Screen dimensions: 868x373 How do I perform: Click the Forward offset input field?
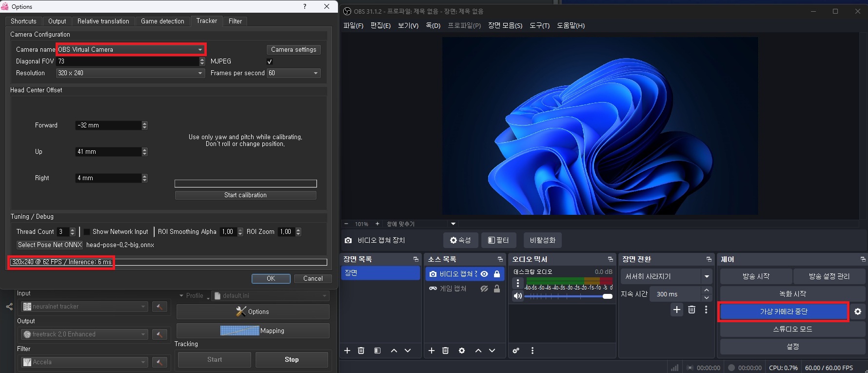click(108, 125)
